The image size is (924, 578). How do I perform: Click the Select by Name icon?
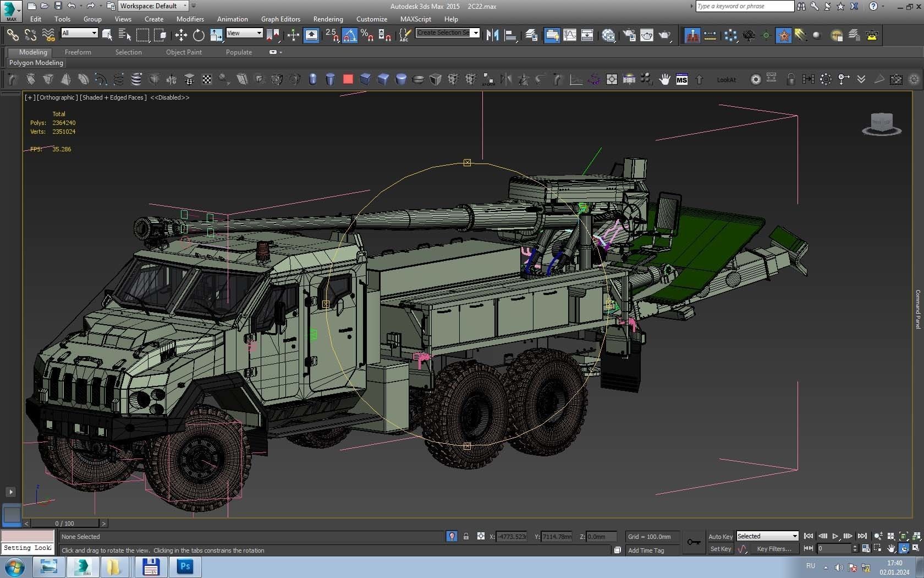125,35
